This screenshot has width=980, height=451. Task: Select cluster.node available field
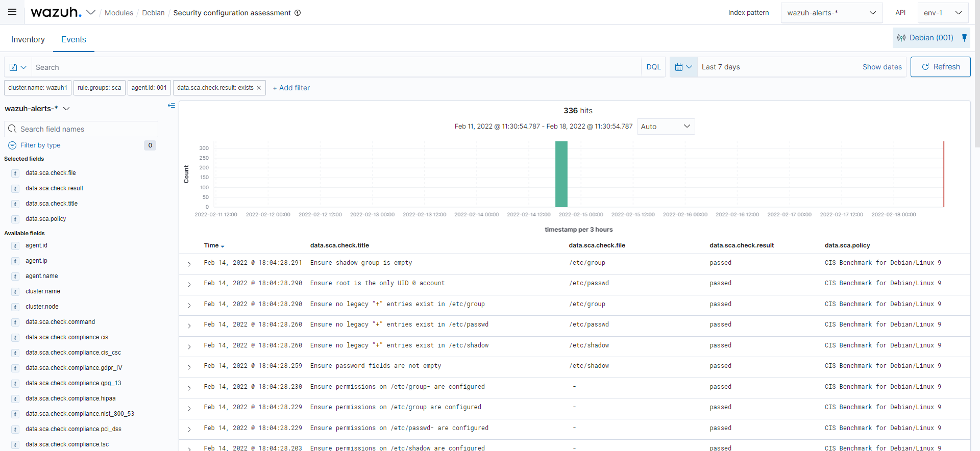click(42, 307)
